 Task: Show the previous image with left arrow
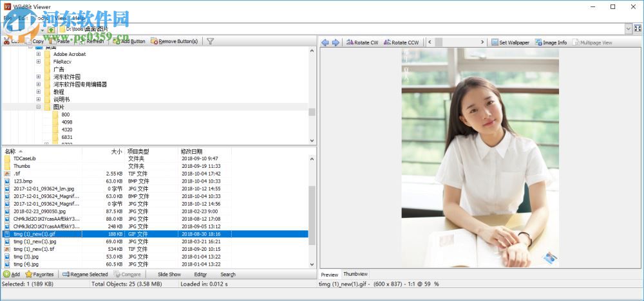[x=325, y=42]
